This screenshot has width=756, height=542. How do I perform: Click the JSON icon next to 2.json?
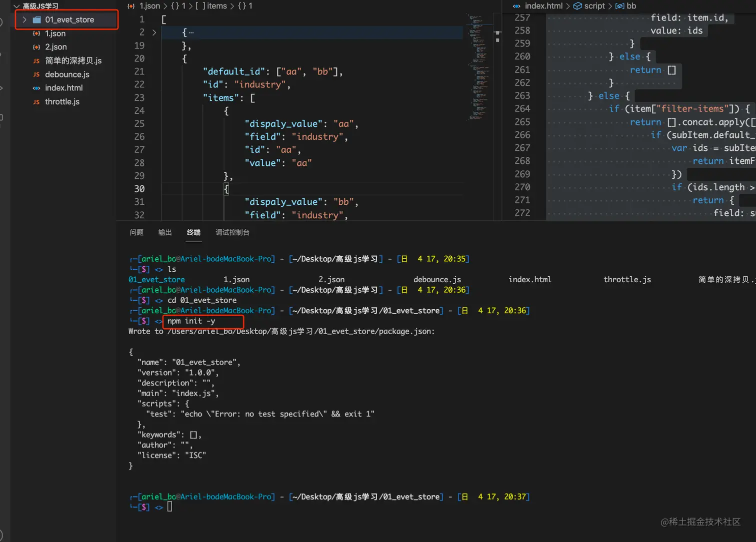coord(36,47)
